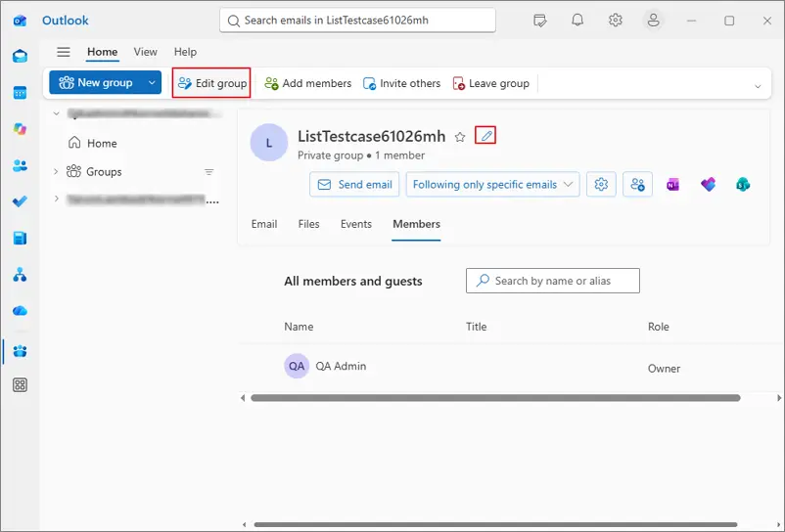Image resolution: width=785 pixels, height=532 pixels.
Task: Open the New group dropdown arrow
Action: [152, 82]
